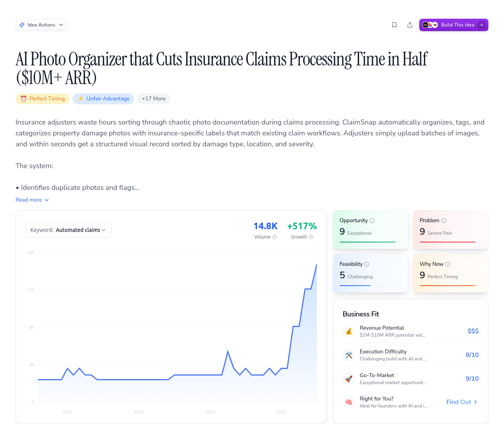Bookmark this idea with the bookmark icon
Viewport: 504px width, 439px height.
click(x=394, y=25)
